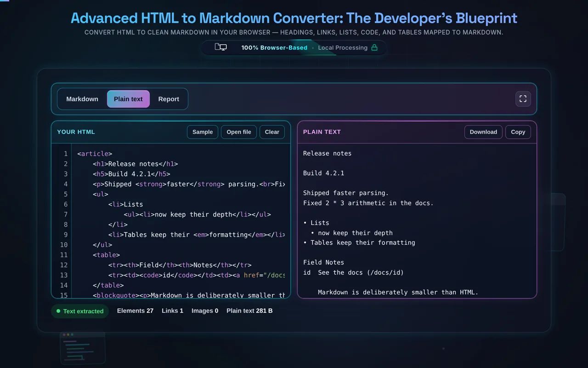Image resolution: width=588 pixels, height=368 pixels.
Task: Click the '• now keep their depth' output line
Action: point(351,233)
